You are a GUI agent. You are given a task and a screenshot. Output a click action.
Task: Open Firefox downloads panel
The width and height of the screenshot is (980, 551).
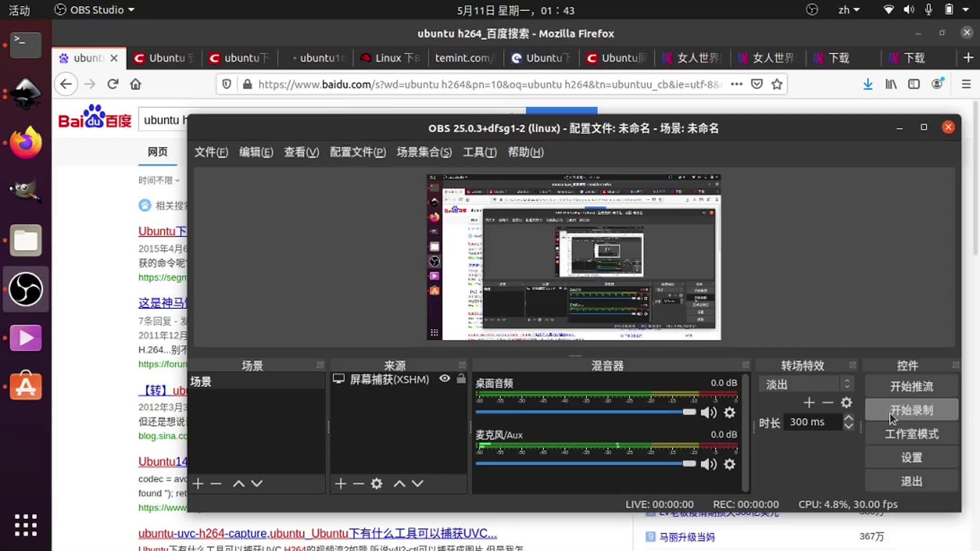tap(868, 84)
